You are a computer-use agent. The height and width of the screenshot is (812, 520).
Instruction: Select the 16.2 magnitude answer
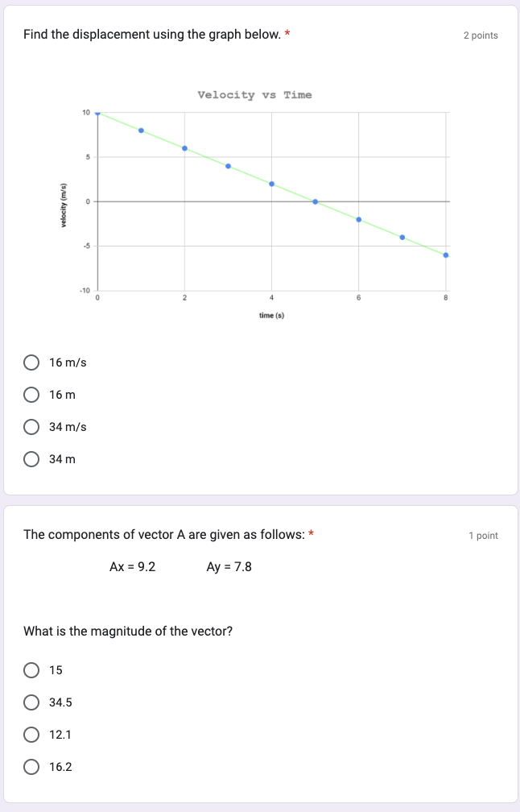(31, 766)
